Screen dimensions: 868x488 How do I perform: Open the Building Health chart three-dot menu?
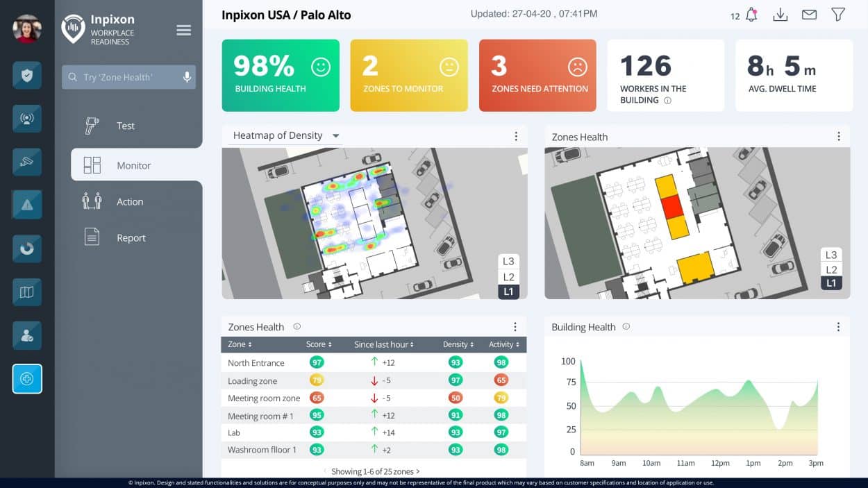pyautogui.click(x=838, y=327)
